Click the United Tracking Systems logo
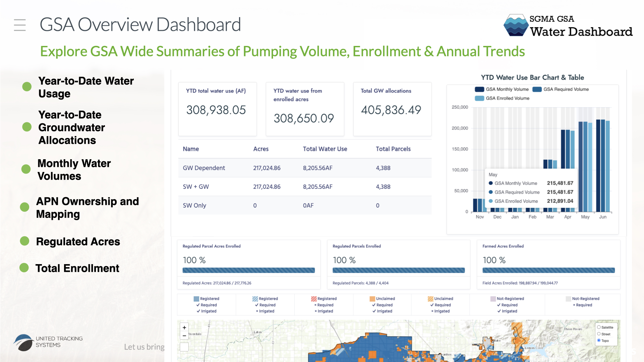Screen dimensions: 644x362 click(x=48, y=342)
